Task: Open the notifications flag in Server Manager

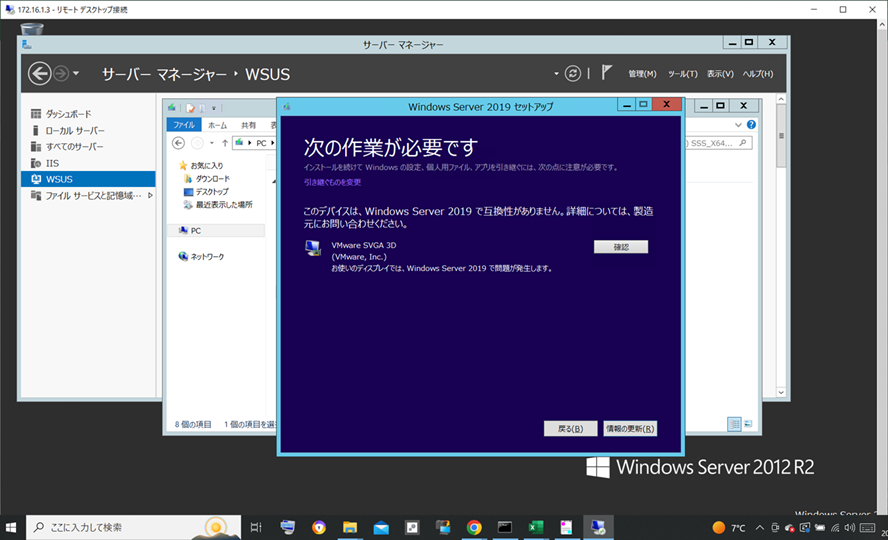Action: coord(607,73)
